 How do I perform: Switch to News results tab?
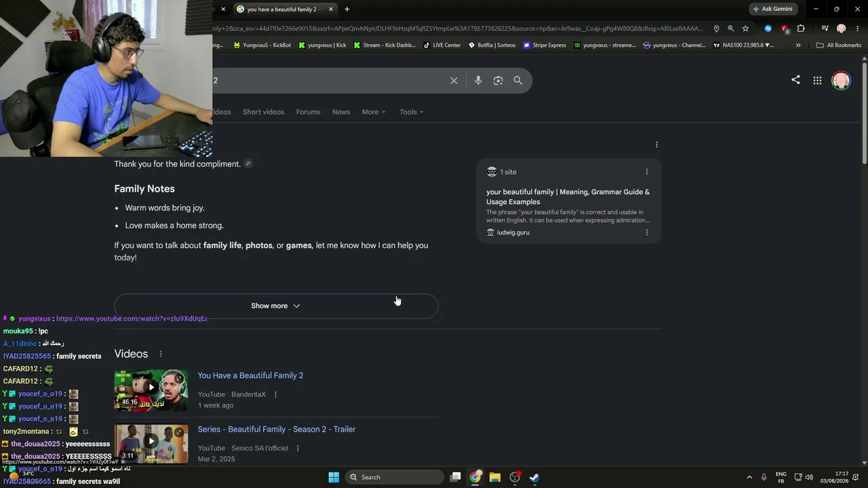(341, 112)
